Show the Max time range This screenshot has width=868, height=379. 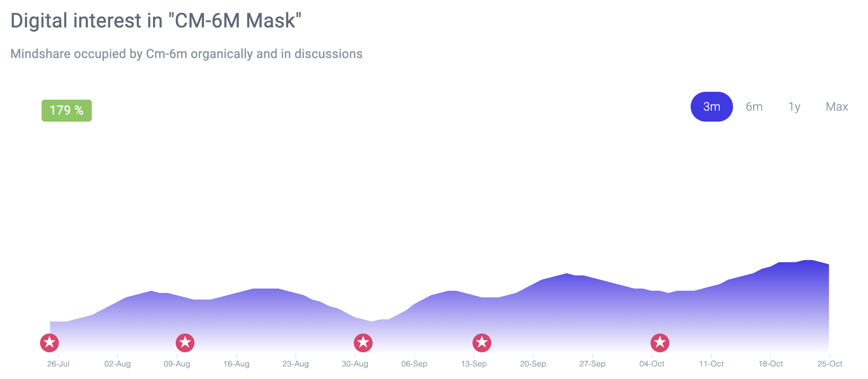pyautogui.click(x=837, y=107)
